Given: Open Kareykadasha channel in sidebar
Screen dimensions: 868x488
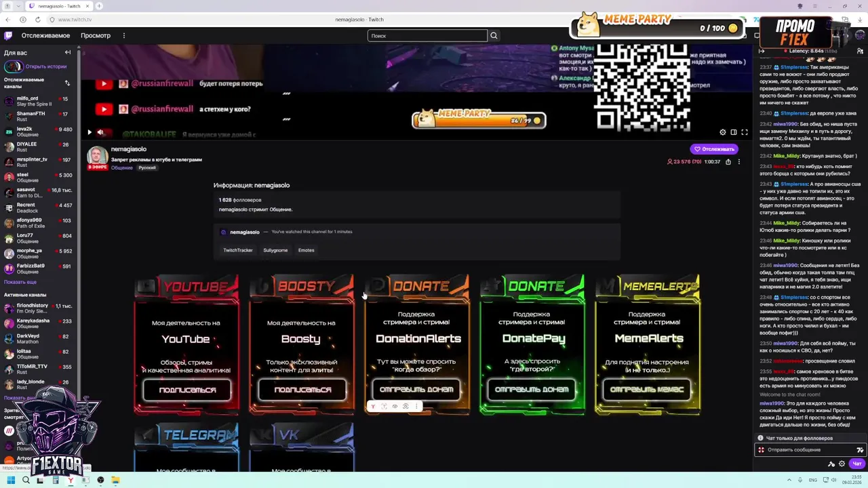Looking at the screenshot, I should [x=37, y=323].
